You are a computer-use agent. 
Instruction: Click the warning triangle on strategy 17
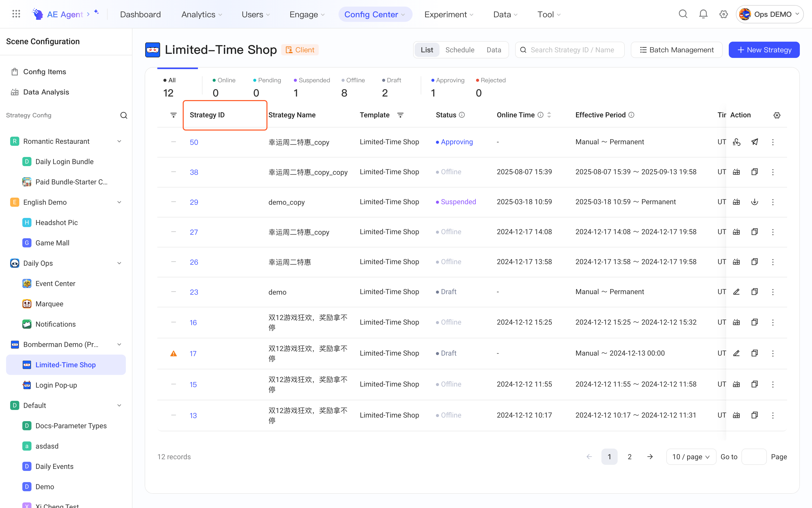coord(174,354)
